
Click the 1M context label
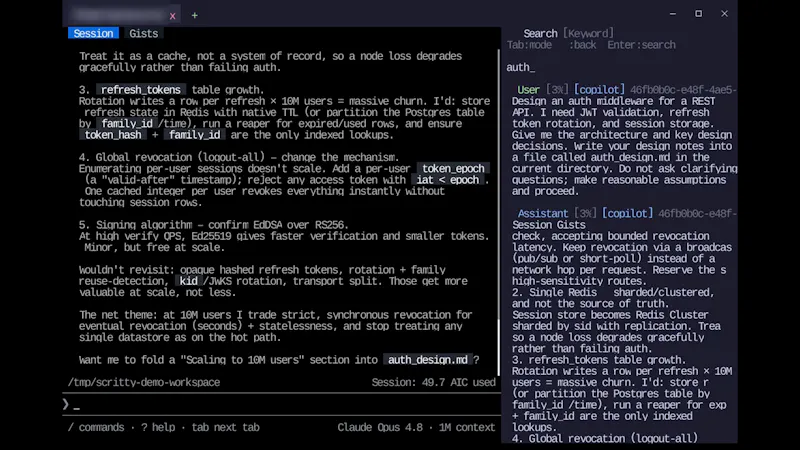coord(467,427)
